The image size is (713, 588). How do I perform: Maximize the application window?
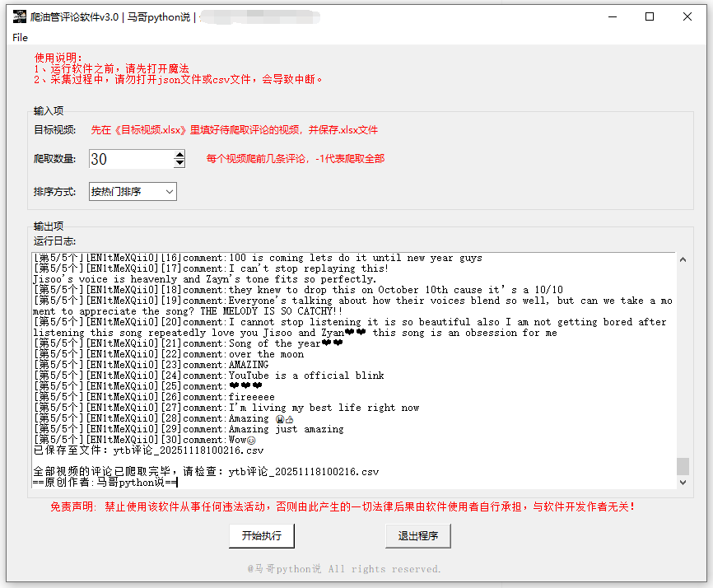[x=650, y=16]
